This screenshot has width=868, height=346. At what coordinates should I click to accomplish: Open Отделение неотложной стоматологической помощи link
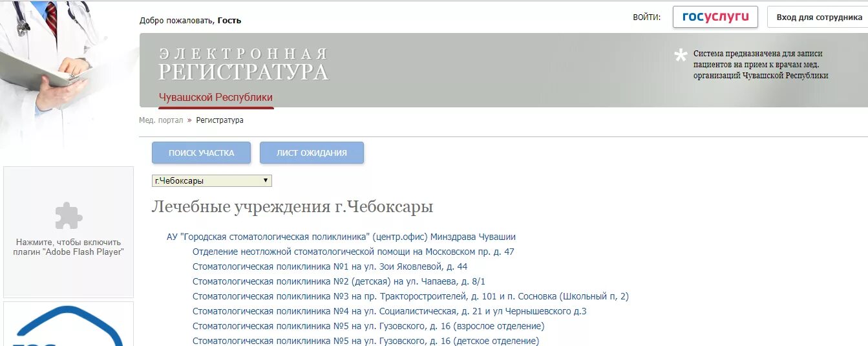(x=354, y=252)
